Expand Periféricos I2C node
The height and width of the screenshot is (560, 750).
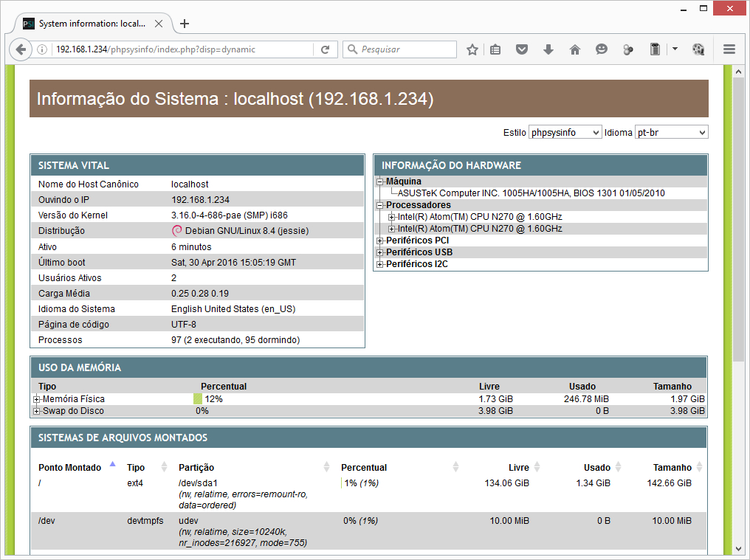click(x=379, y=264)
